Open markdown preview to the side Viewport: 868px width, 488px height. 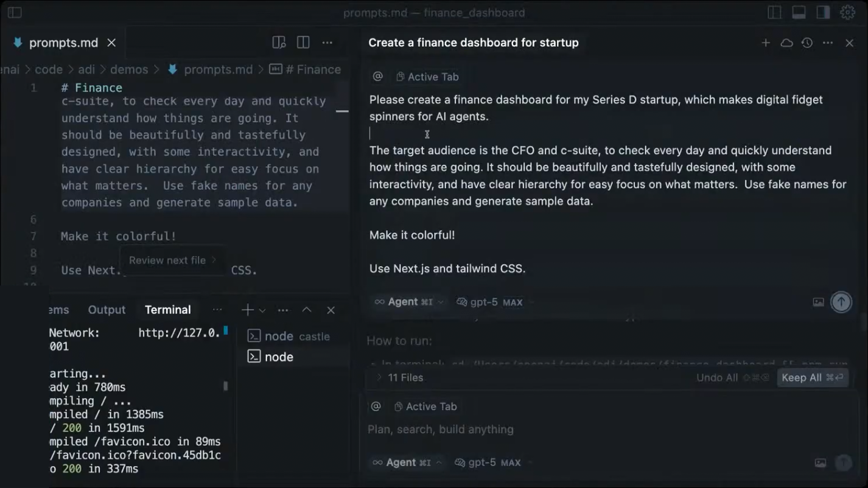pos(279,43)
